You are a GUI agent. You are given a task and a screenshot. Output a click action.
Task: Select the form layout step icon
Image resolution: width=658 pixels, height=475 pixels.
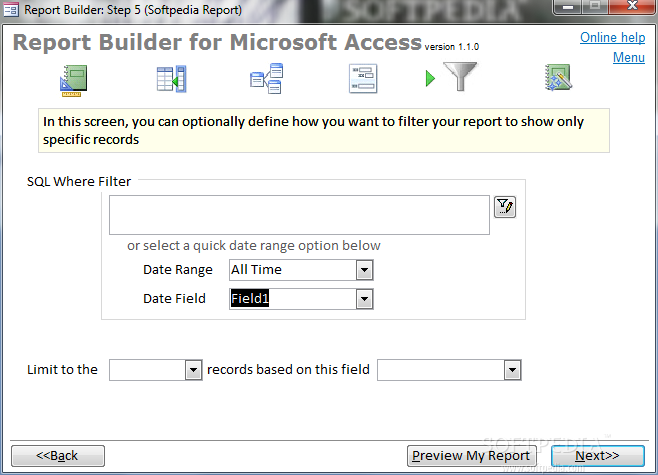(363, 78)
